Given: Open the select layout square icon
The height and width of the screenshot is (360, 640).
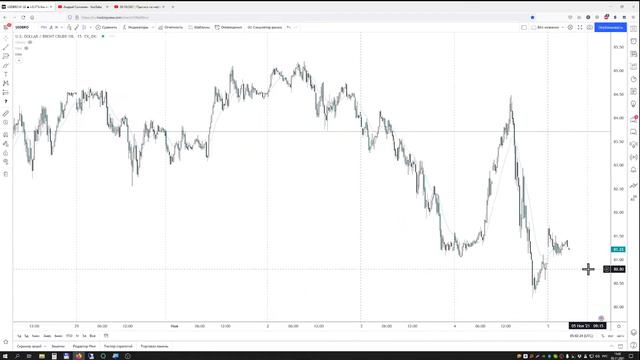Looking at the screenshot, I should tap(524, 27).
